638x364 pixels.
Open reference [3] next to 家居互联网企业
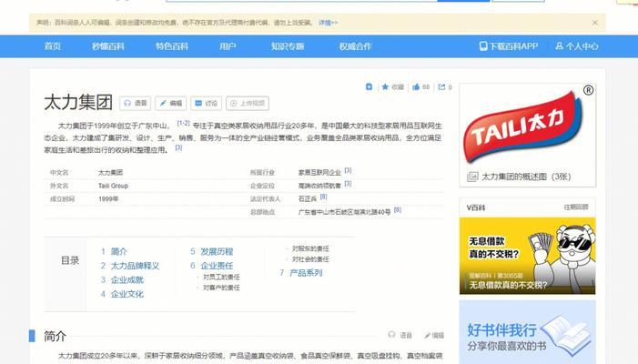pyautogui.click(x=348, y=170)
